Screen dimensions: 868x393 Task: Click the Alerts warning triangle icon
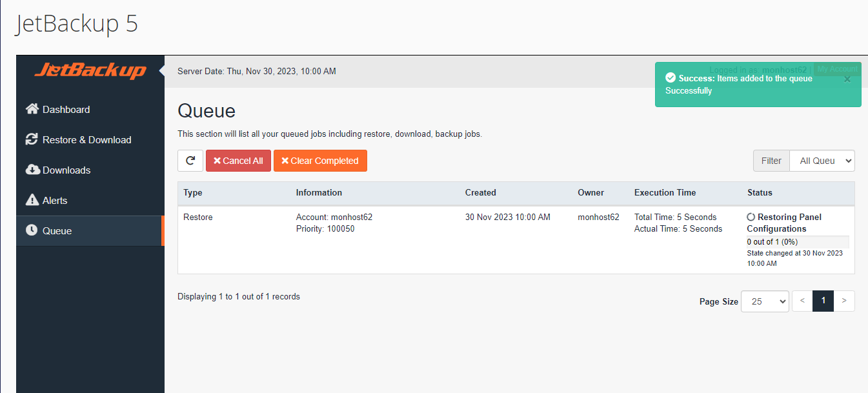(32, 200)
